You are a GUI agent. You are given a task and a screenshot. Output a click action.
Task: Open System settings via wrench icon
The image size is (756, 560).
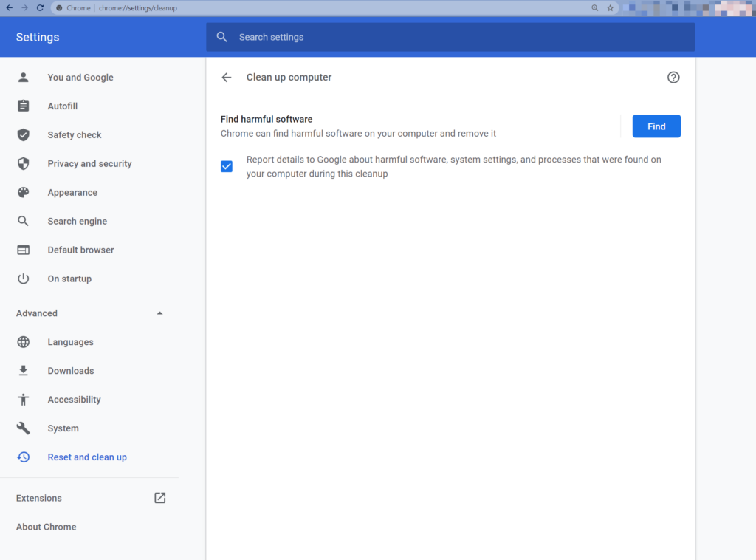pos(23,428)
